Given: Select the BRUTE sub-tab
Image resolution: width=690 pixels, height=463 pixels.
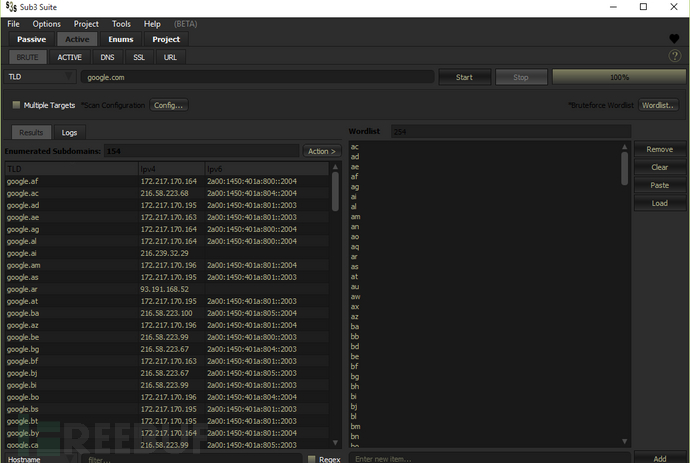Looking at the screenshot, I should click(27, 57).
